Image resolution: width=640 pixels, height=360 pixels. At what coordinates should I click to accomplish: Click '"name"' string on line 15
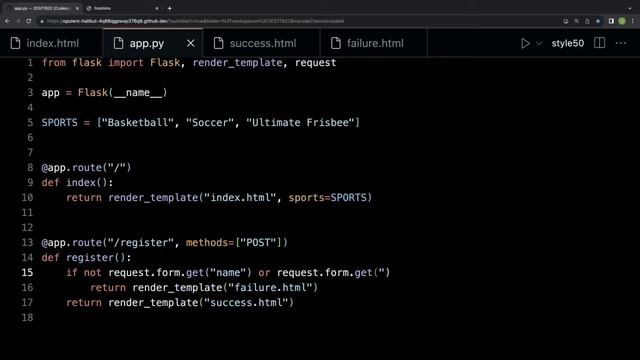tap(228, 272)
